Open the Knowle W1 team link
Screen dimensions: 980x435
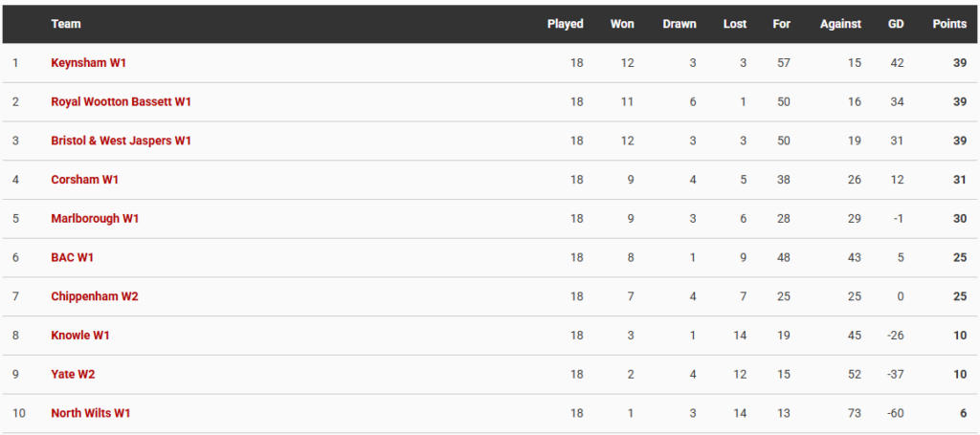80,336
